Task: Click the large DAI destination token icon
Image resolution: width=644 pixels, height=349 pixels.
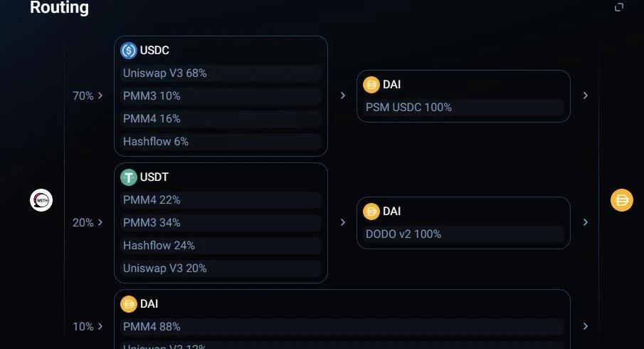Action: pyautogui.click(x=622, y=200)
